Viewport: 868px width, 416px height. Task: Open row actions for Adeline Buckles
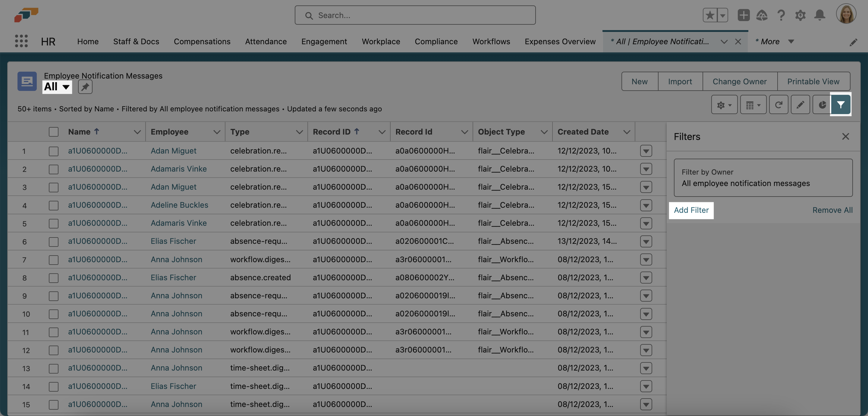[x=646, y=205]
